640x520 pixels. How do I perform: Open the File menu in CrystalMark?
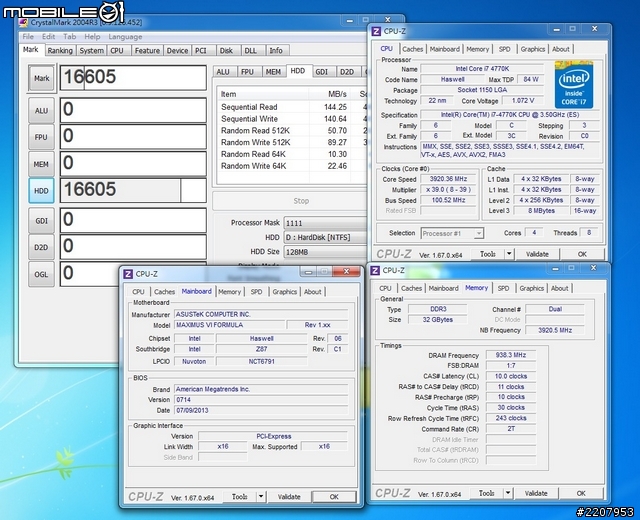28,37
